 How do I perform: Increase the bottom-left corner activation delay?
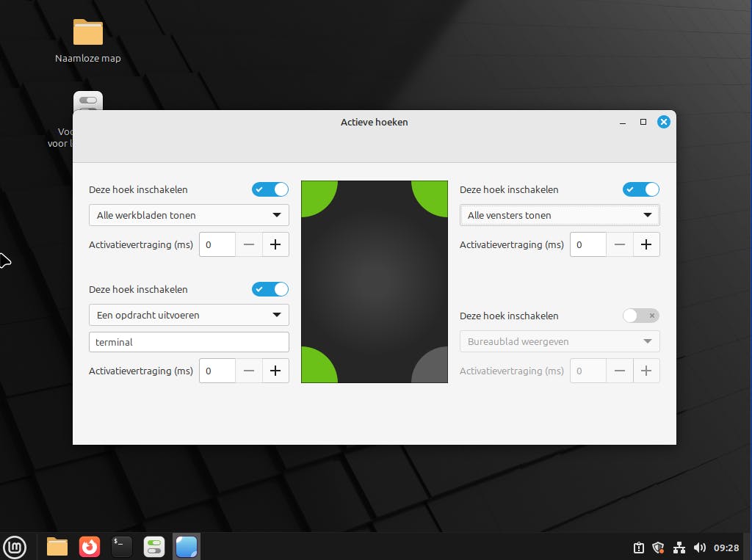coord(275,371)
